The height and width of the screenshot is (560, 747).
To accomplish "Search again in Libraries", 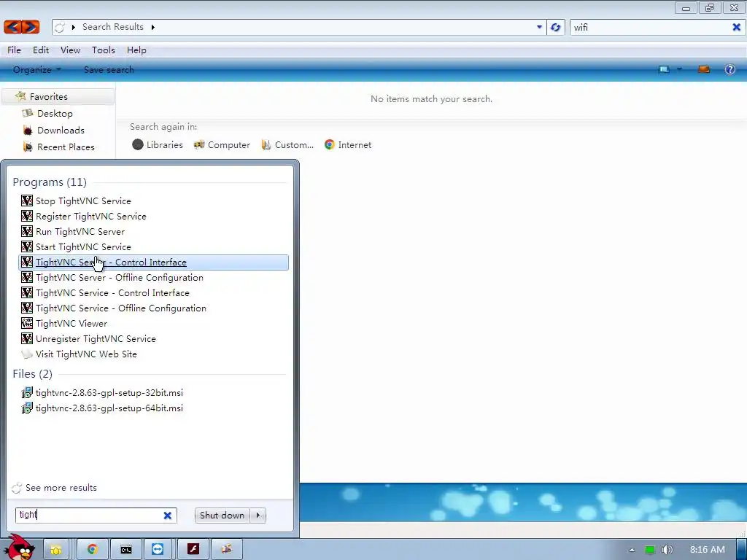I will pyautogui.click(x=158, y=145).
